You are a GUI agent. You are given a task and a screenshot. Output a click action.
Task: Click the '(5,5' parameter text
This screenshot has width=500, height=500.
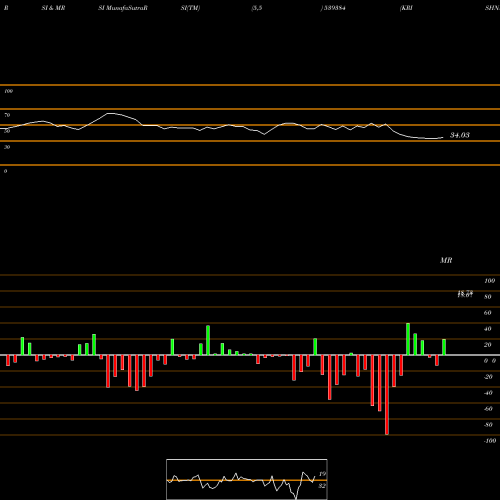pos(257,8)
